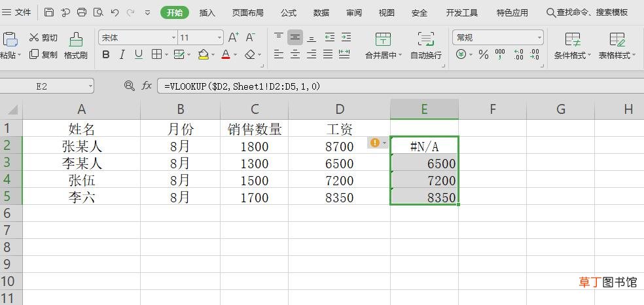
Task: Apply distributed alignment icon
Action: click(344, 54)
